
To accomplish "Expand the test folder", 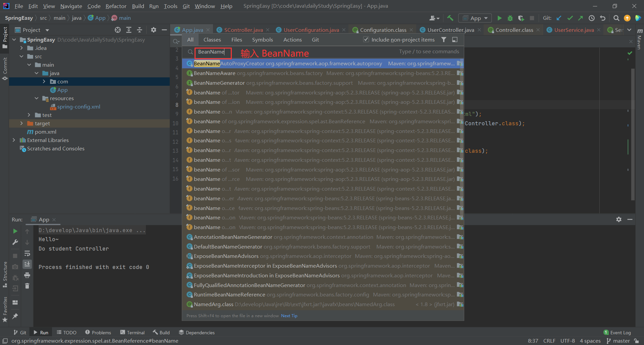I will pyautogui.click(x=29, y=115).
